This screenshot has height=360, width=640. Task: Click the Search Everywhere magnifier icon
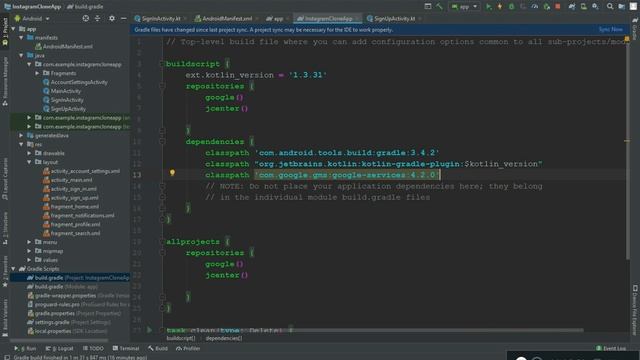coord(610,7)
